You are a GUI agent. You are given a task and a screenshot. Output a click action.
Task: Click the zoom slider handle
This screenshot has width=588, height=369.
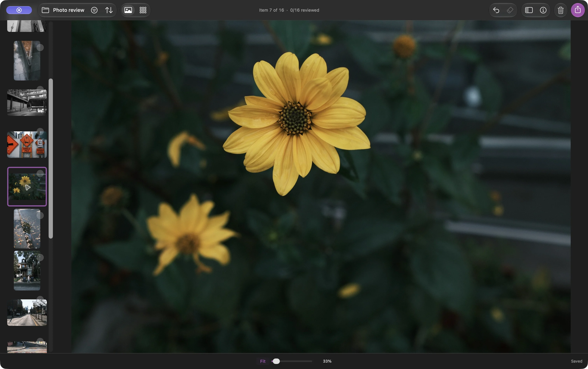tap(276, 361)
